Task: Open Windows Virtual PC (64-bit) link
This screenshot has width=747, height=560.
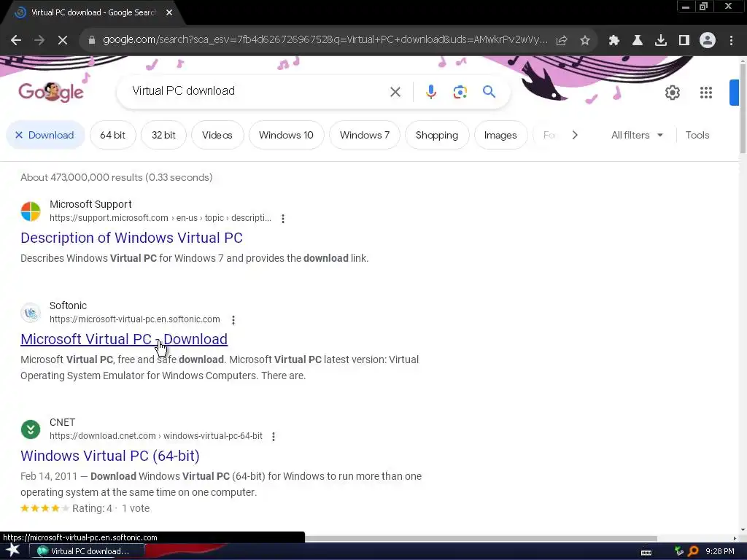Action: coord(110,456)
